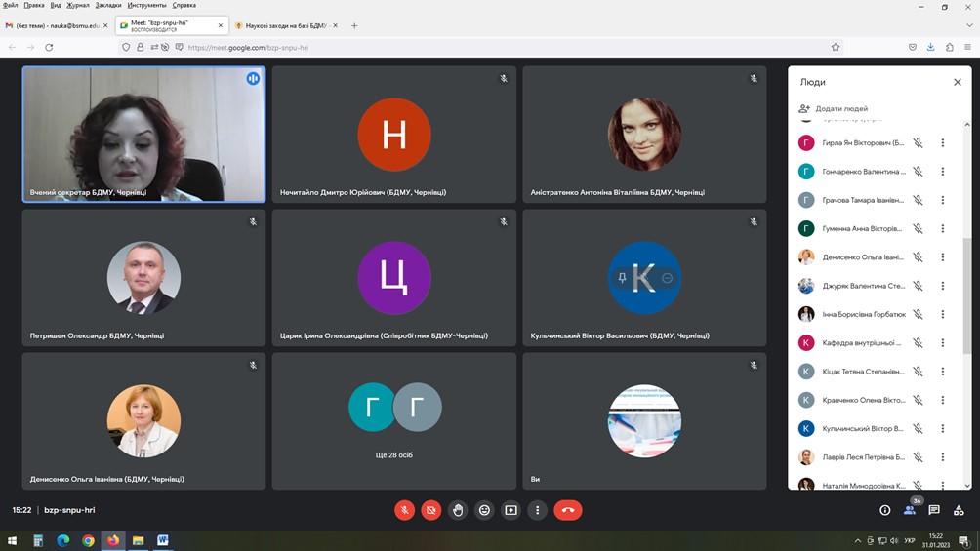Screen dimensions: 980x551
Task: Open the chat panel icon
Action: (934, 510)
